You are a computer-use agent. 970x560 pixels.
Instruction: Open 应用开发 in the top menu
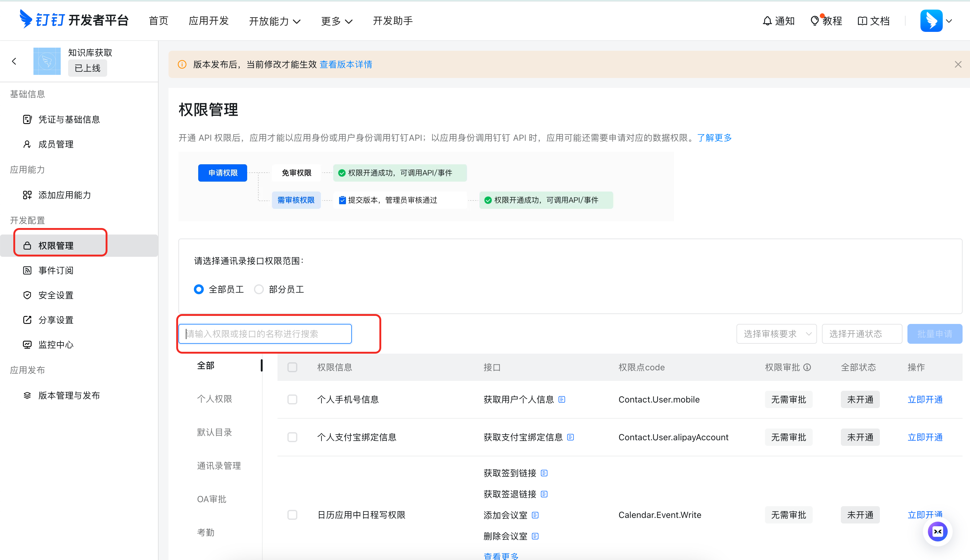pos(209,21)
